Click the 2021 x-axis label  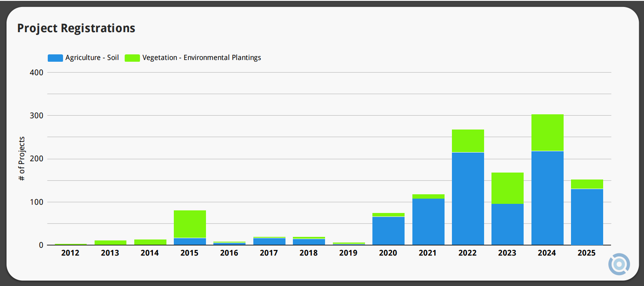[x=428, y=253]
